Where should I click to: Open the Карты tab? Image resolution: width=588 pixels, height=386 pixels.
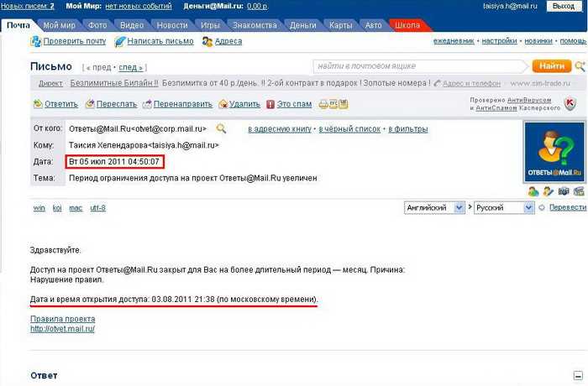pyautogui.click(x=340, y=25)
